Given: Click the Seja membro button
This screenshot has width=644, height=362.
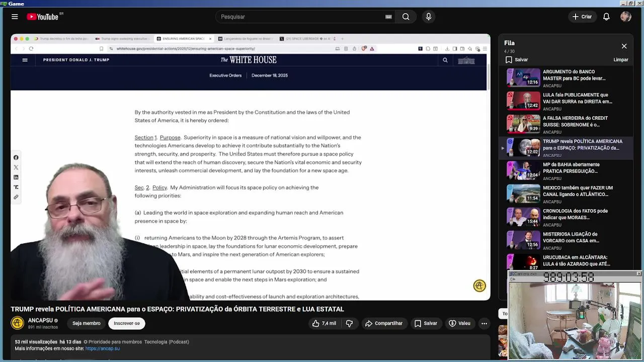Looking at the screenshot, I should pyautogui.click(x=86, y=323).
